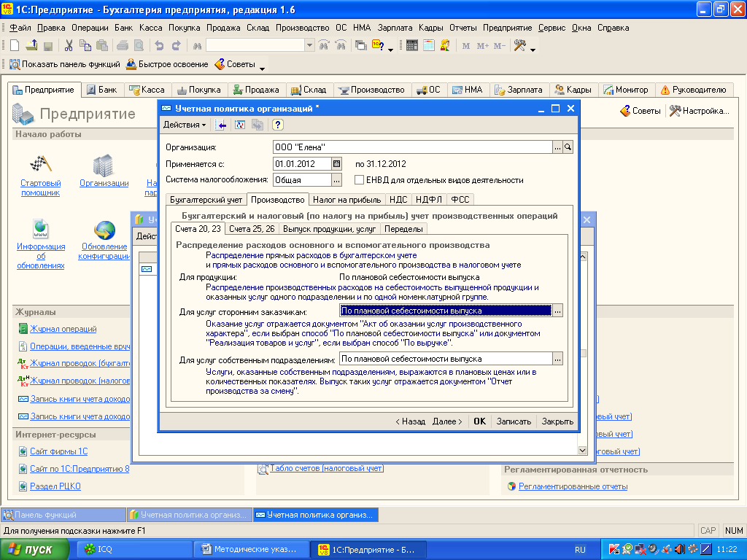Click the refresh icon in dialog toolbar
Viewport: 747px width, 560px height.
(x=239, y=125)
